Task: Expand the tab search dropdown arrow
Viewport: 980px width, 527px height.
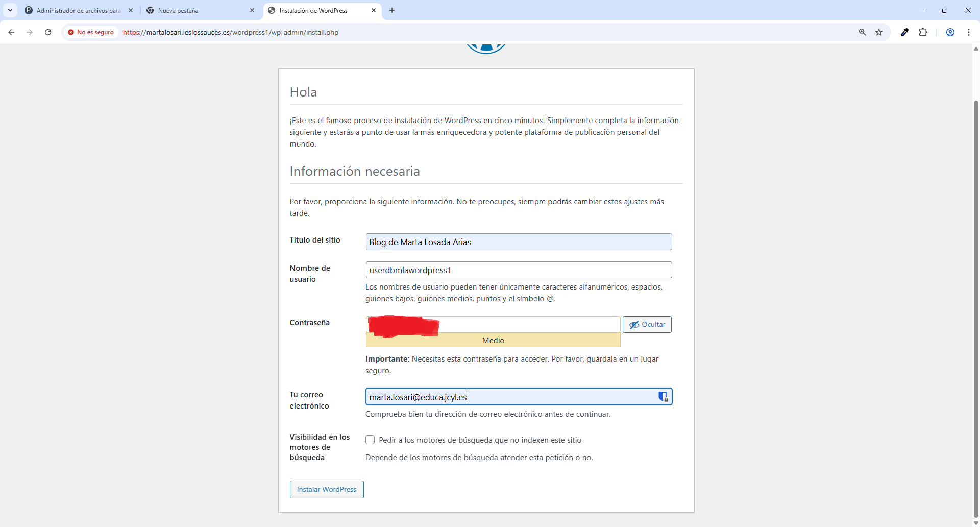Action: coord(10,10)
